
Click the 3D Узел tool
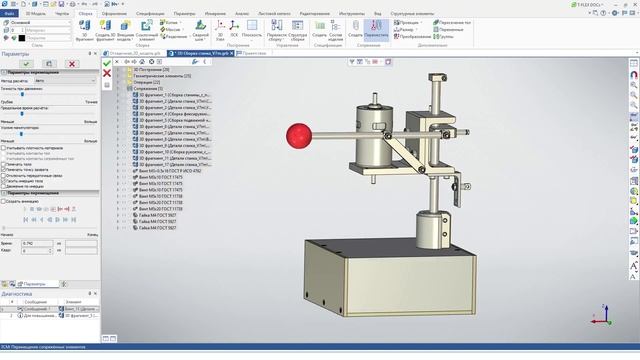coord(220,30)
